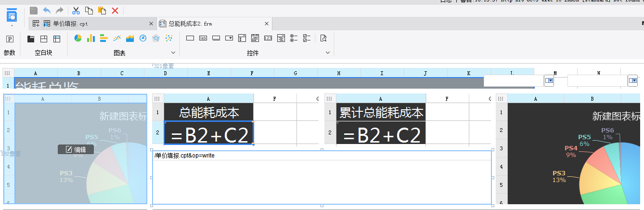Click the report preview icon

coord(12,15)
